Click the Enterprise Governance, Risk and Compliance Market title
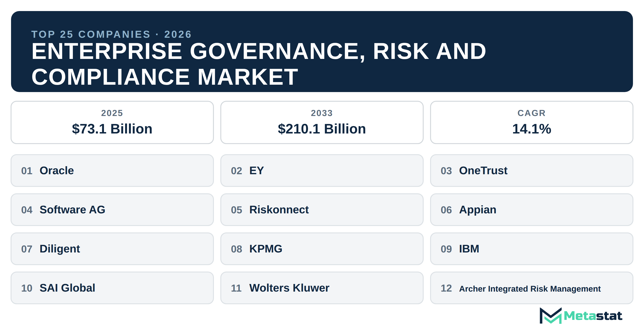This screenshot has height=336, width=644. coord(259,64)
